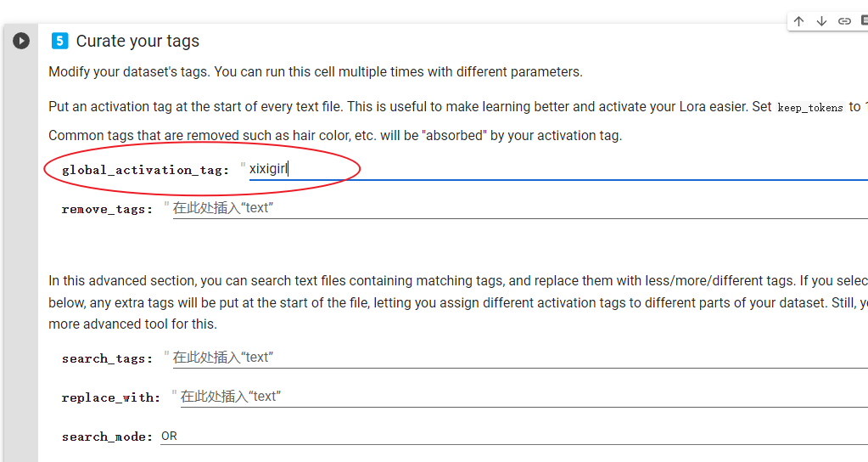Run the Curate your tags cell

tap(21, 41)
